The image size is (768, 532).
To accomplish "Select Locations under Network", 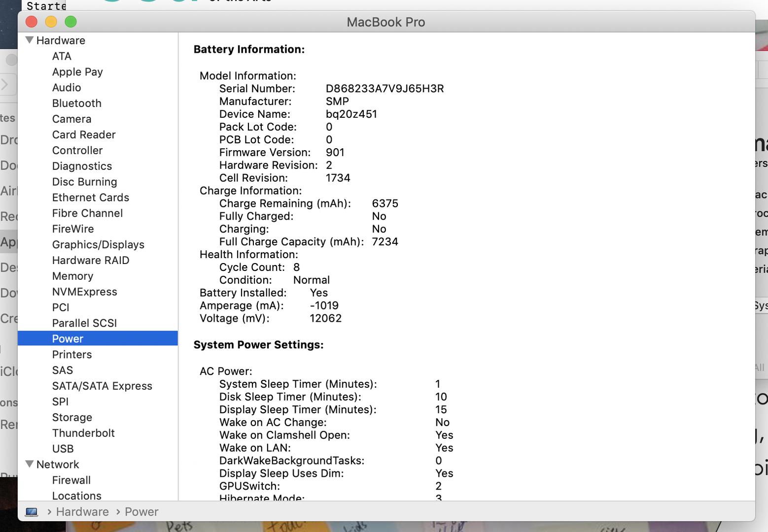I will tap(77, 496).
